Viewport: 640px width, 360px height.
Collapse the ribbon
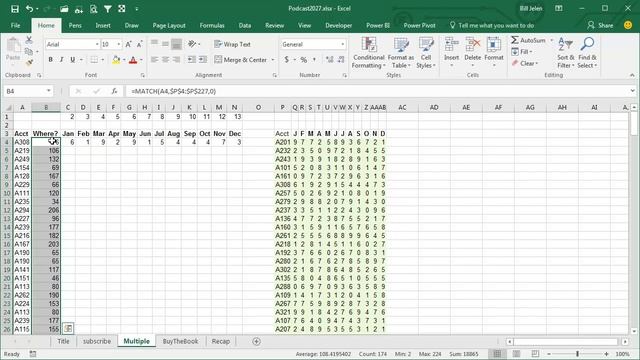pyautogui.click(x=632, y=75)
